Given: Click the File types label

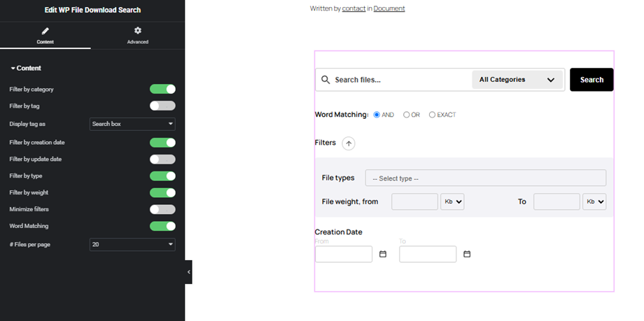Looking at the screenshot, I should pos(338,178).
